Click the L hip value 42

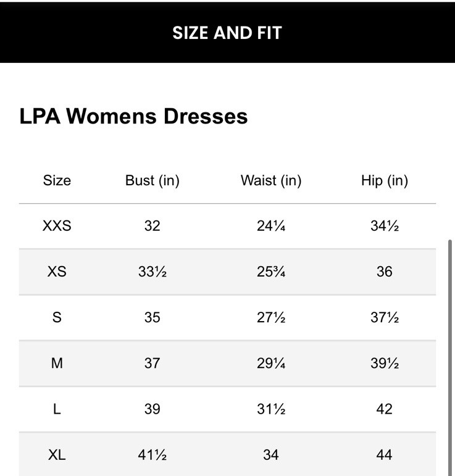point(384,409)
